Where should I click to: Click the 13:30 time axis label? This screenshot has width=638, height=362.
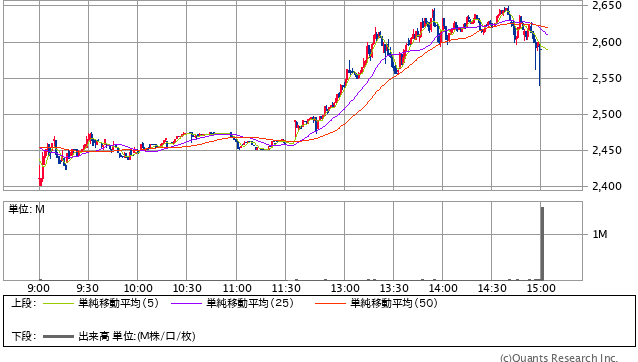(x=394, y=288)
